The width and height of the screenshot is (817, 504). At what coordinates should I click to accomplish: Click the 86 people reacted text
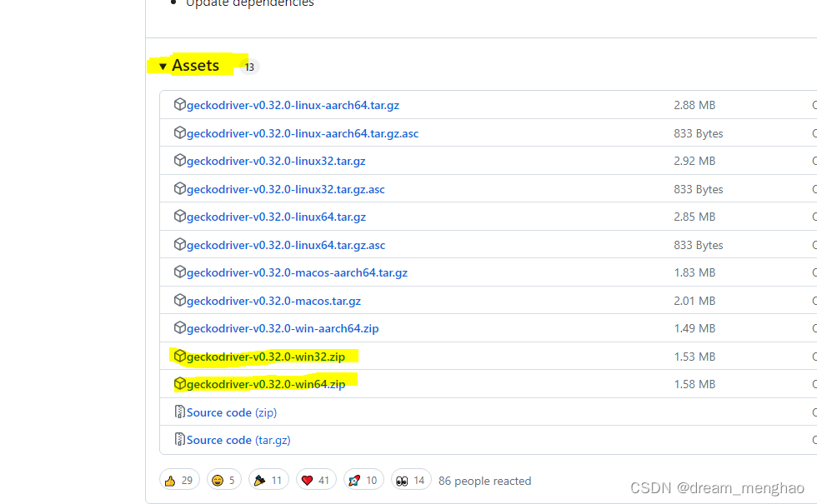(484, 482)
